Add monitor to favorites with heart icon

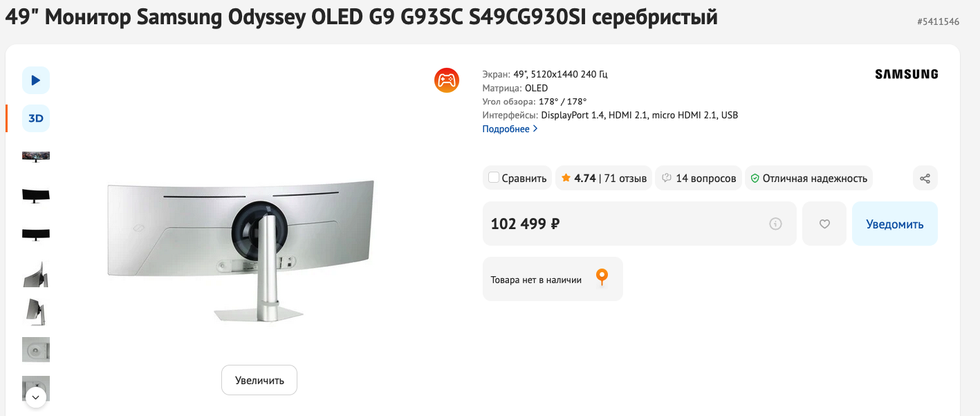click(824, 224)
